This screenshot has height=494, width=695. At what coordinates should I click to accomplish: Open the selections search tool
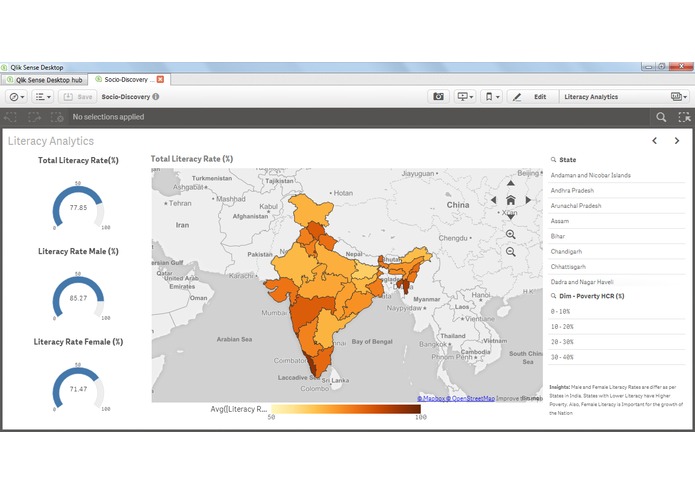(x=661, y=117)
